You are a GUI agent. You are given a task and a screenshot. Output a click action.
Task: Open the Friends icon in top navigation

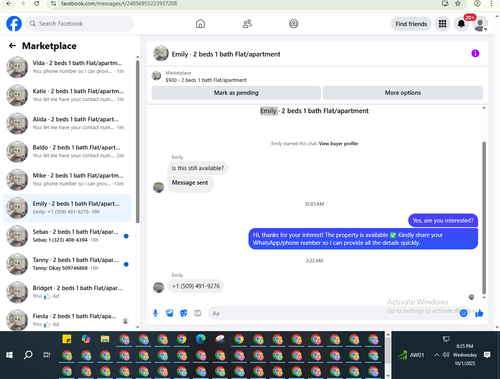tap(247, 24)
